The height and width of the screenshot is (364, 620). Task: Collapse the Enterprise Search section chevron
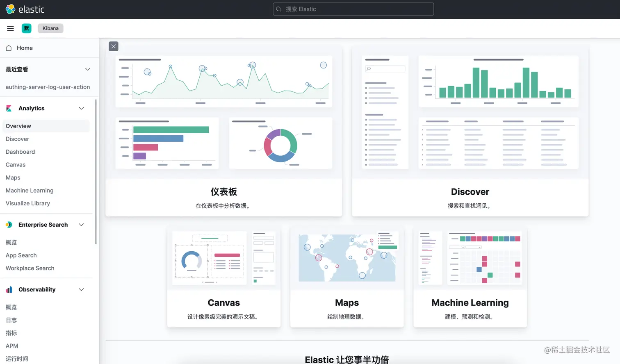pos(81,225)
